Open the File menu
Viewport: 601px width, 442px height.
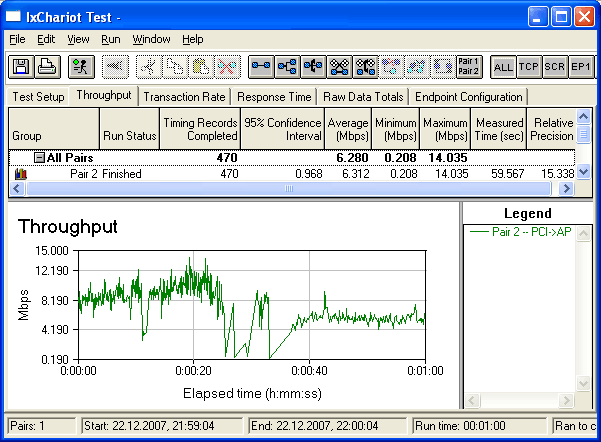coord(17,39)
